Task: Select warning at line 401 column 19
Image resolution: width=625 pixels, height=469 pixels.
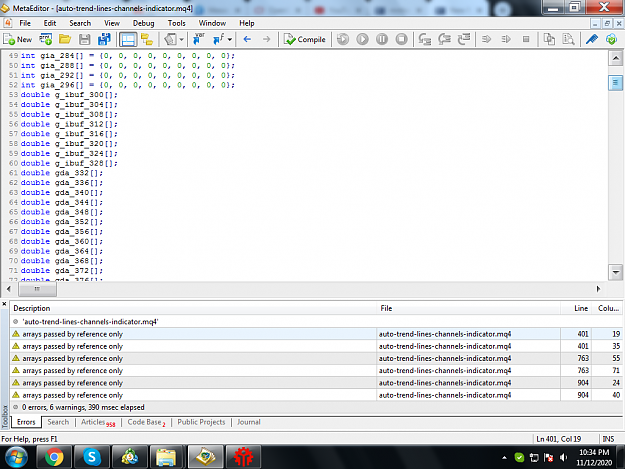Action: point(316,334)
